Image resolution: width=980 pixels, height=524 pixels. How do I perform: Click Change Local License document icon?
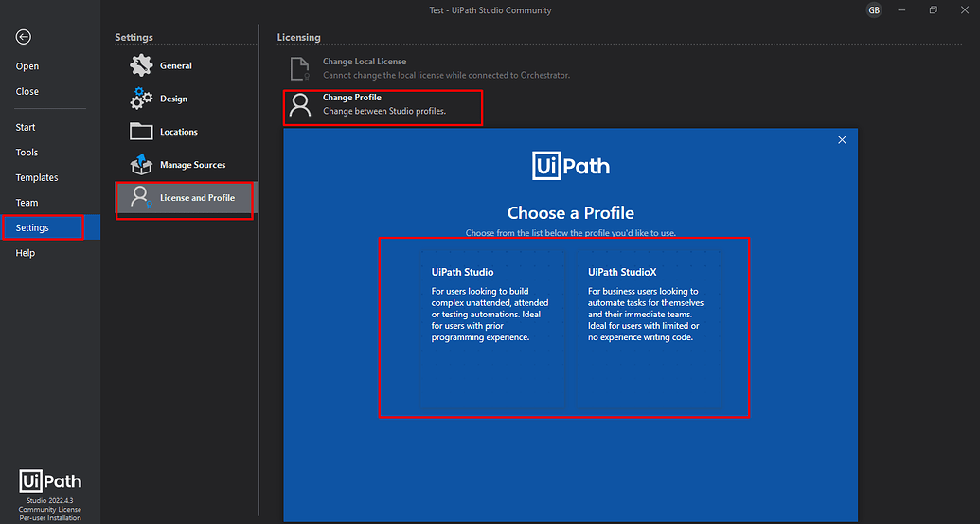pyautogui.click(x=300, y=68)
